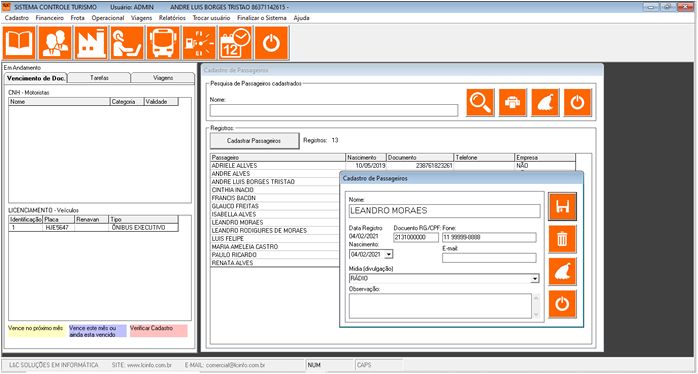Switch to the Viagens tab in Em Andamento

(x=163, y=78)
